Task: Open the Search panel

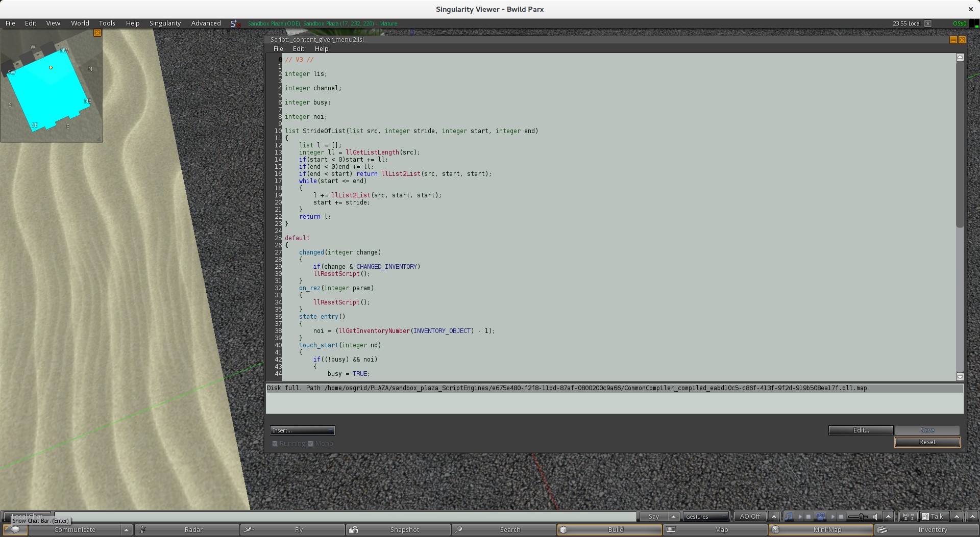Action: [x=504, y=530]
